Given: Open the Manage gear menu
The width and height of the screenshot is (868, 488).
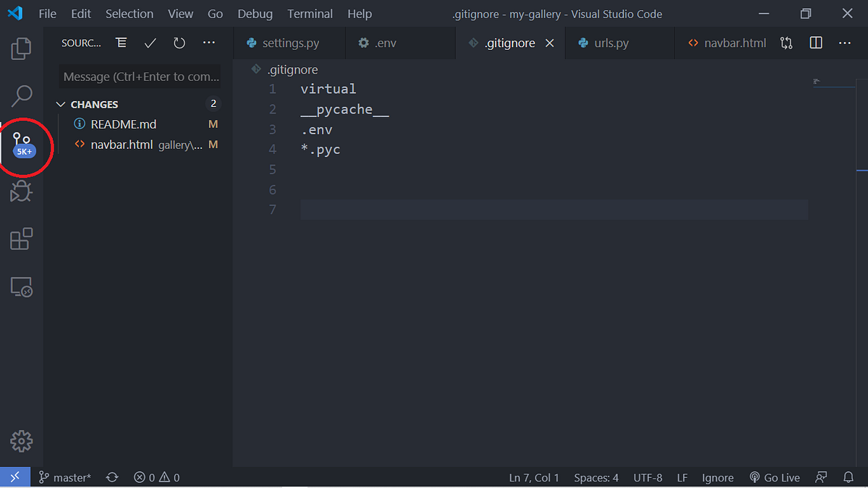Looking at the screenshot, I should tap(22, 441).
